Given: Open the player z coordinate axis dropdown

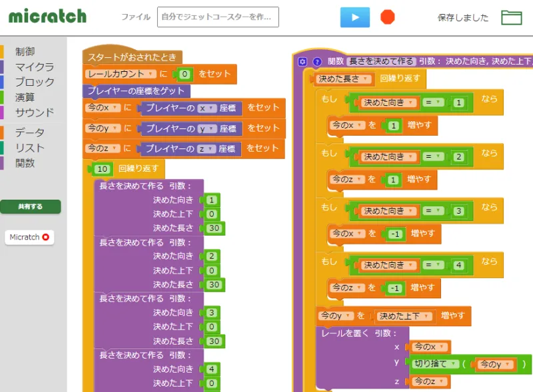Looking at the screenshot, I should click(x=207, y=149).
